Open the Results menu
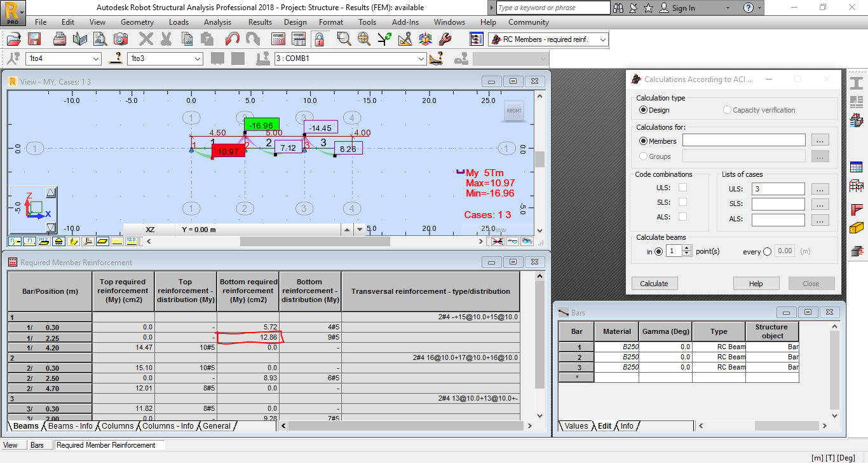Screen dimensions: 868x463 point(260,22)
